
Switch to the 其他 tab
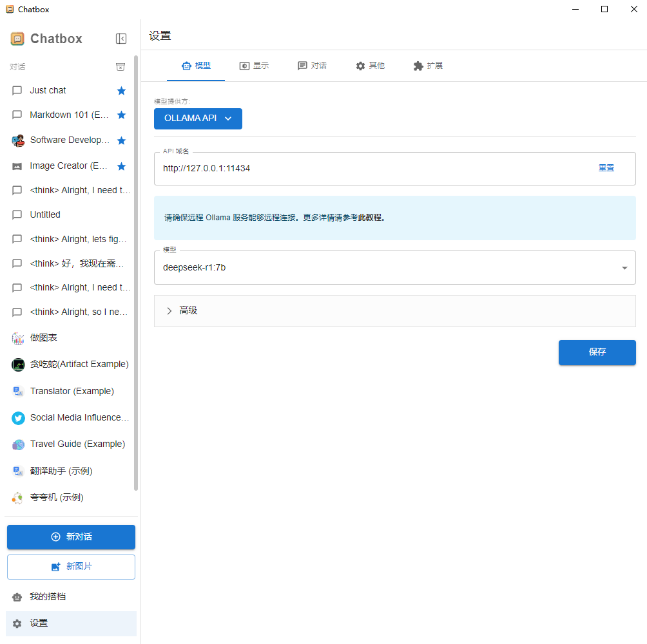(x=370, y=66)
